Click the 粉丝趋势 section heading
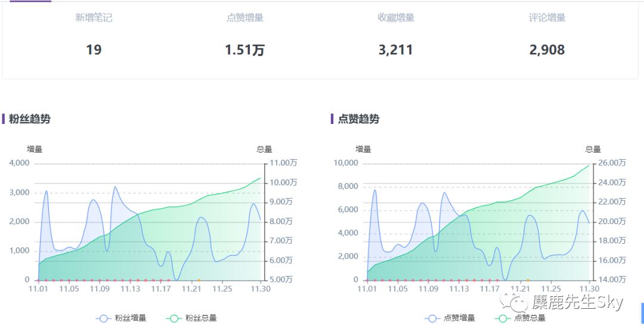 tap(30, 119)
